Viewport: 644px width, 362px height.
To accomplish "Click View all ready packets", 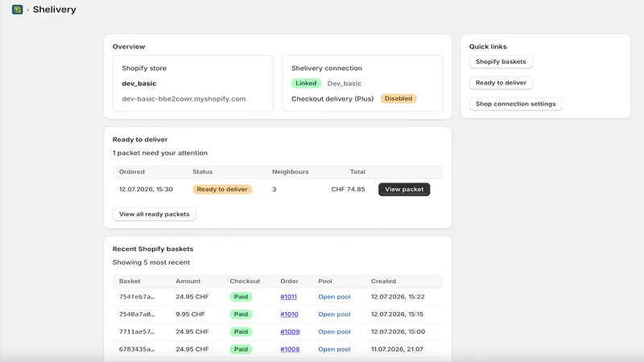I will (155, 214).
